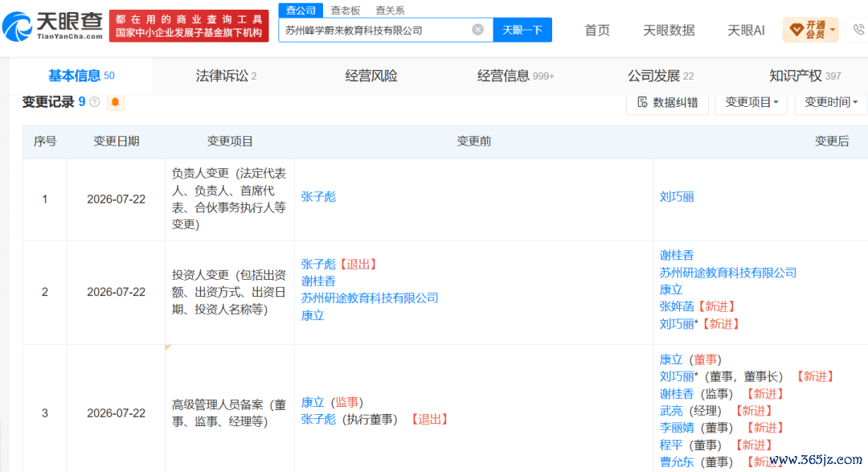Viewport: 868px width, 472px height.
Task: Go to 首页 in the top navigation
Action: pyautogui.click(x=597, y=31)
